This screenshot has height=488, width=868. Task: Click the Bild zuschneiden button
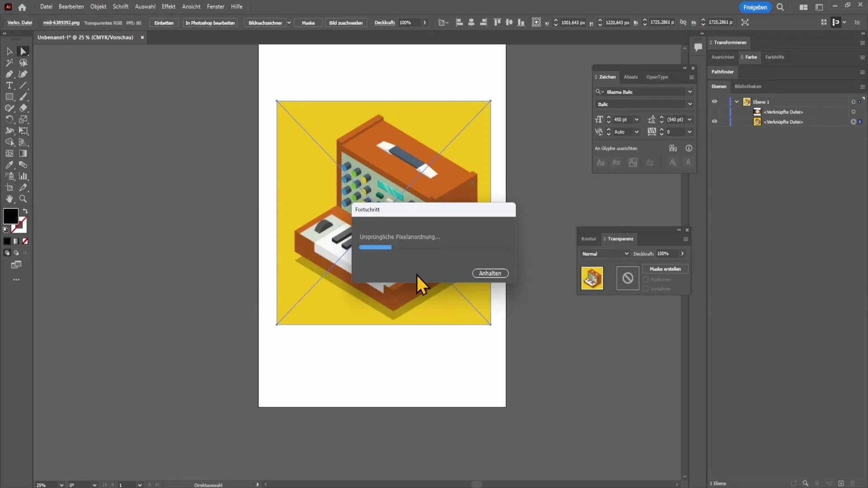point(346,23)
